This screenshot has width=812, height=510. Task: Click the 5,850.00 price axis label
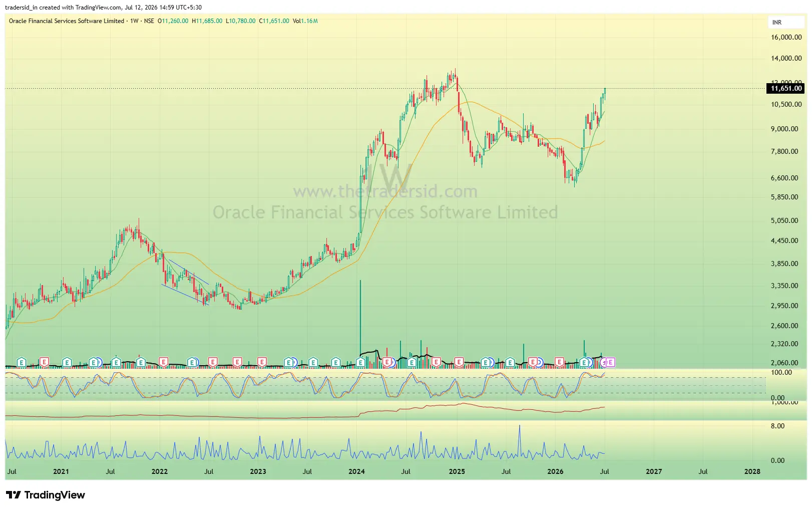pos(784,197)
